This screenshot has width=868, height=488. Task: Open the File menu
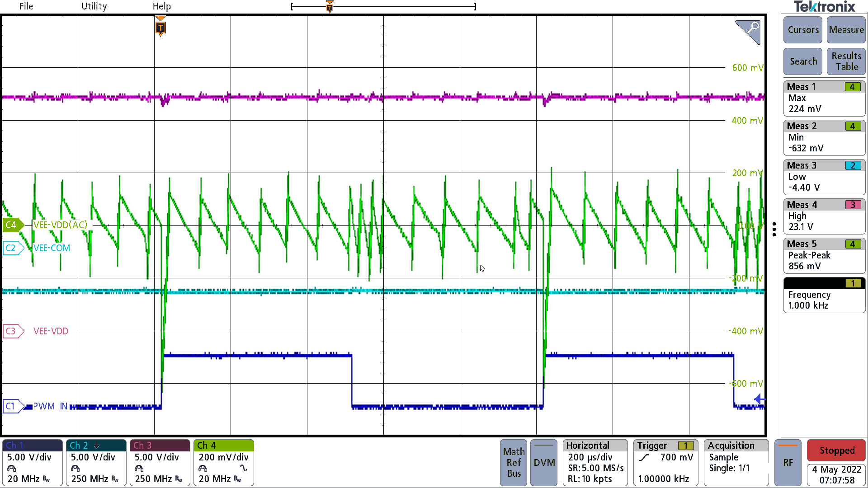[x=26, y=6]
